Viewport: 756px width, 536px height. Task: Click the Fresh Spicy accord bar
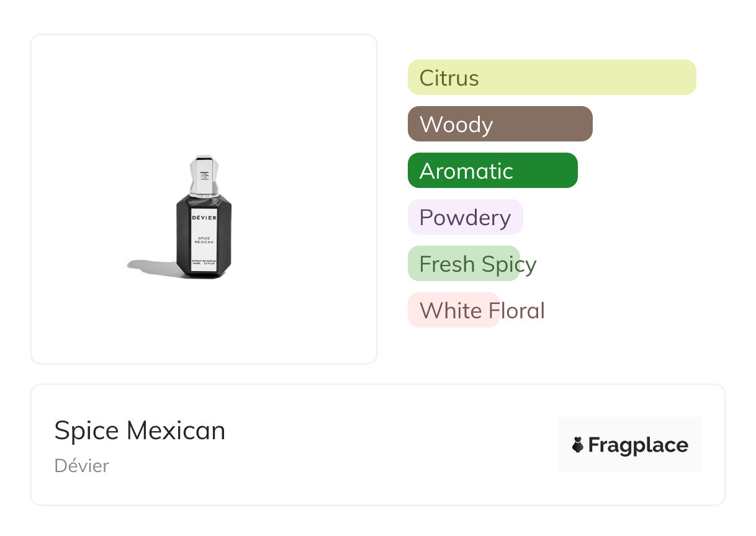click(x=464, y=264)
